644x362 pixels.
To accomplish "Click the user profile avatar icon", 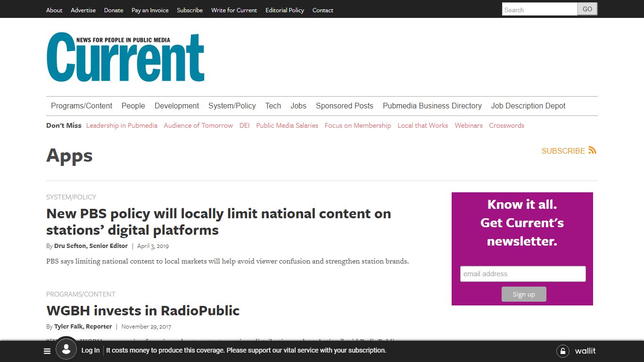I will [x=66, y=349].
